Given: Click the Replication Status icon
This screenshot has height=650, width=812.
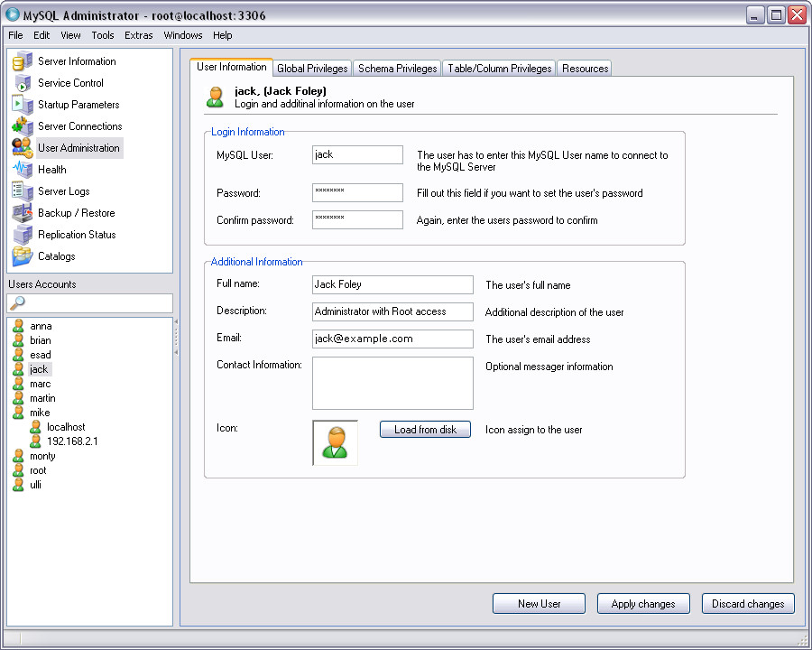Looking at the screenshot, I should coord(22,235).
